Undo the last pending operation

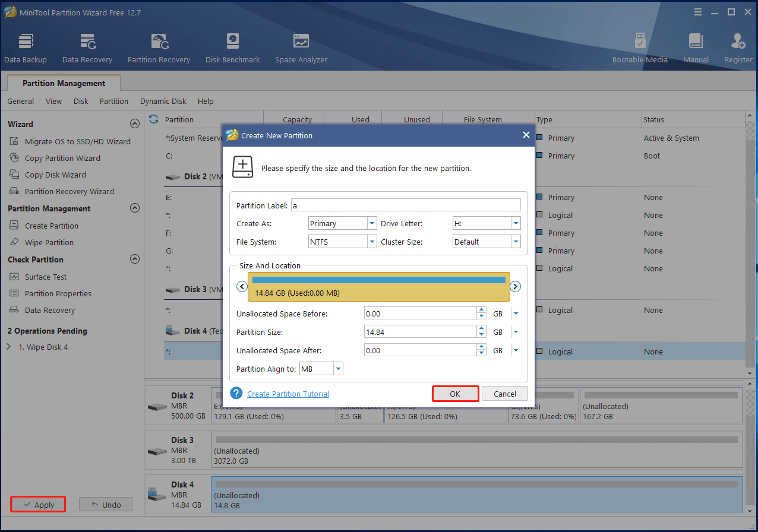click(106, 505)
